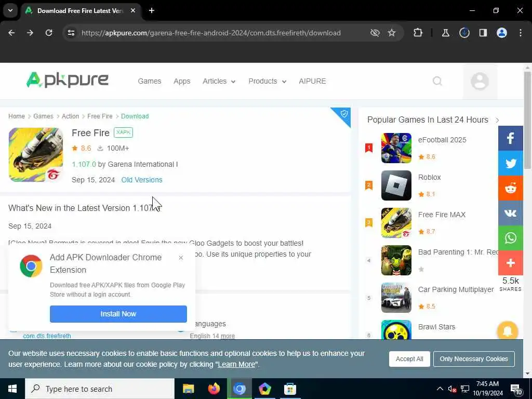Open Bad Parenting 1 game thumbnail
Image resolution: width=532 pixels, height=399 pixels.
pos(396,260)
